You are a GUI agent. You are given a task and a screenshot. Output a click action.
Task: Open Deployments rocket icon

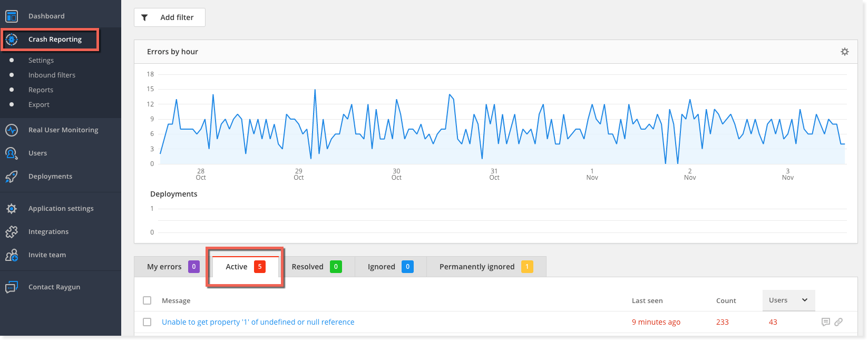click(12, 177)
